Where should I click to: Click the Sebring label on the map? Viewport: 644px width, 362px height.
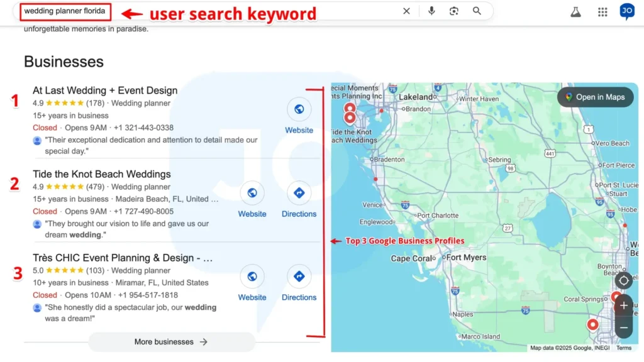click(x=499, y=160)
